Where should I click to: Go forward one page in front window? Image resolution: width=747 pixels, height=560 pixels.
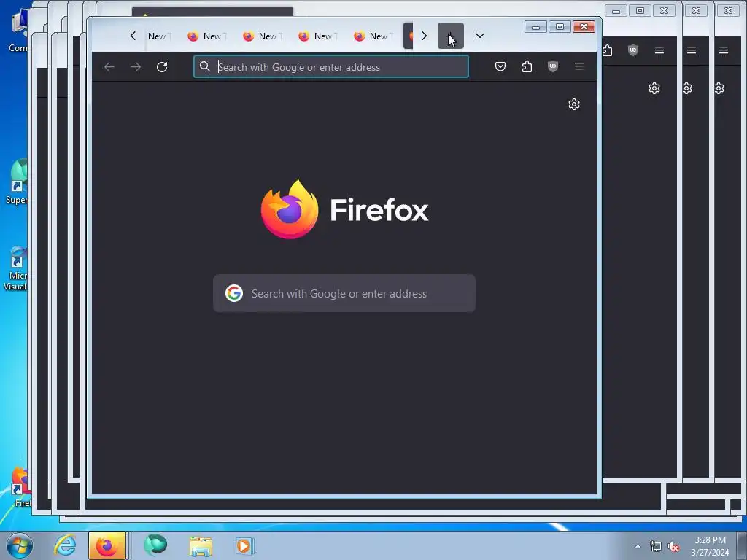pyautogui.click(x=136, y=67)
